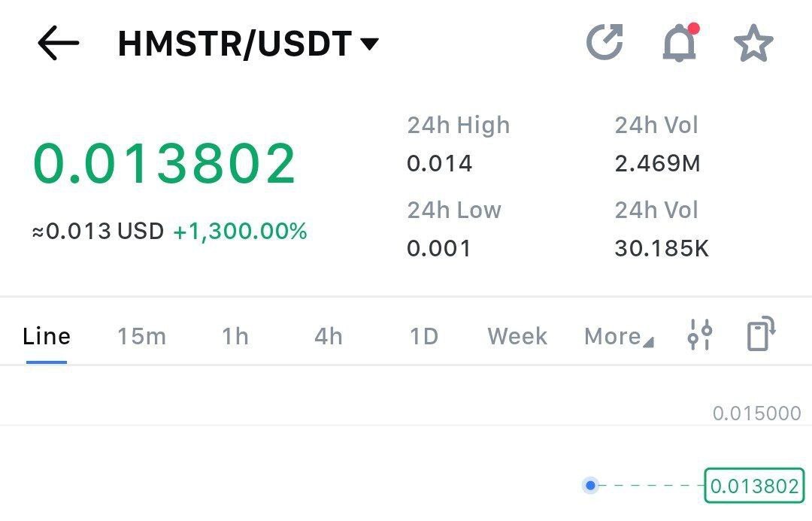The height and width of the screenshot is (521, 812).
Task: Expand the HMSTR/USDT pair dropdown
Action: [368, 44]
